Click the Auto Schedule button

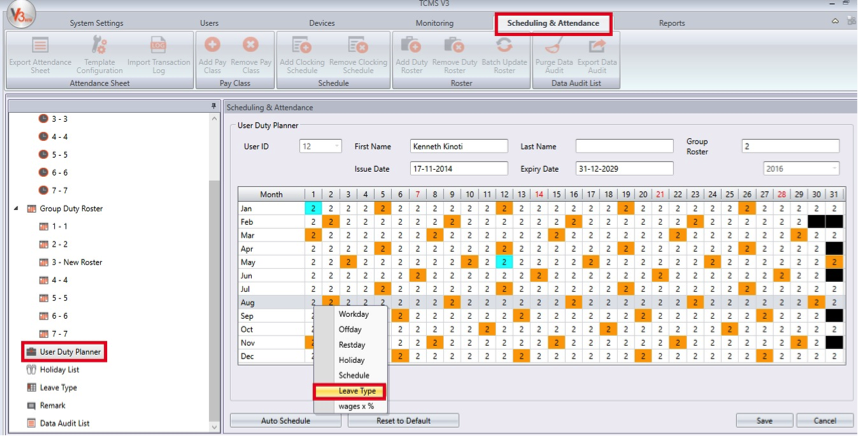point(285,421)
